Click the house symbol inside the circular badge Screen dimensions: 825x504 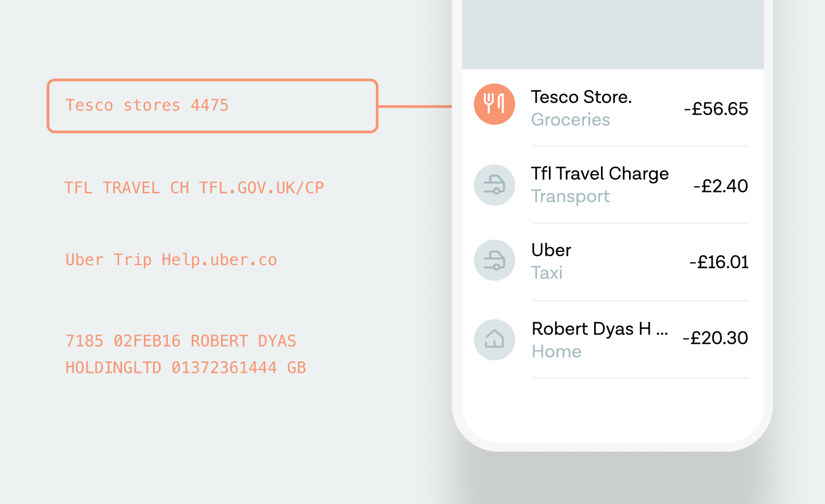pos(494,339)
